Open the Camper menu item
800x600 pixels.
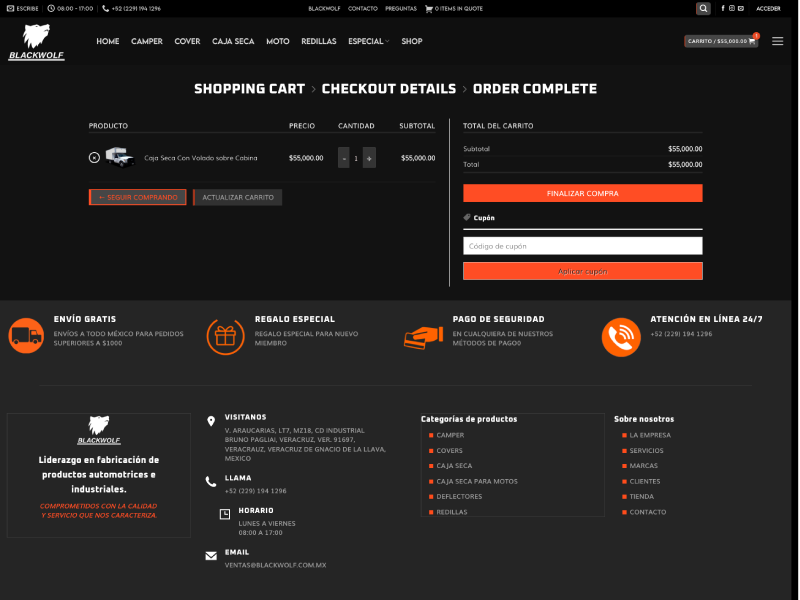147,41
